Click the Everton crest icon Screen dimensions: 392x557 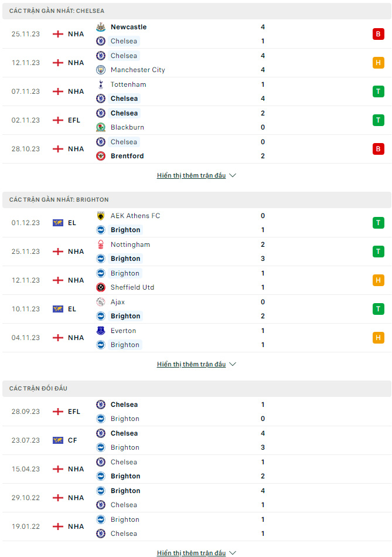pos(101,331)
